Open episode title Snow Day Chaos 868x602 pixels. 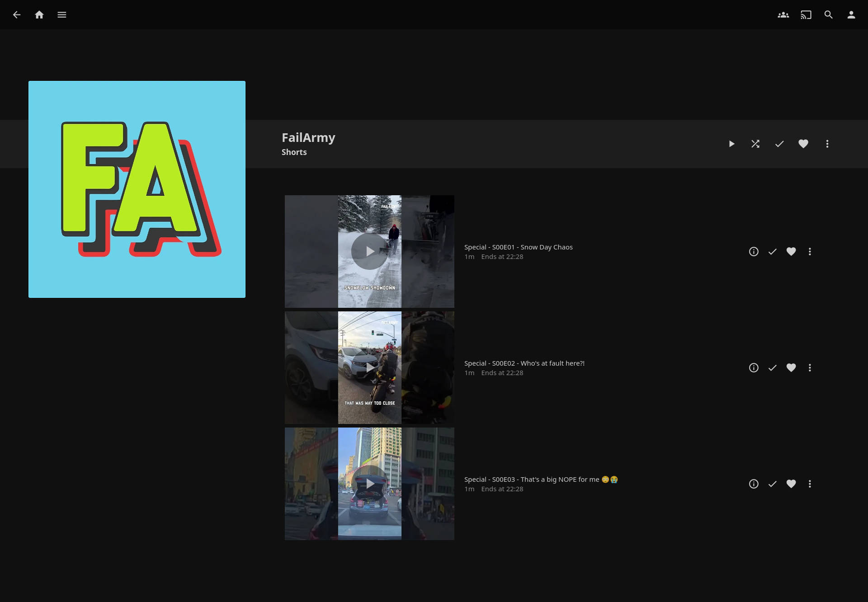point(518,247)
